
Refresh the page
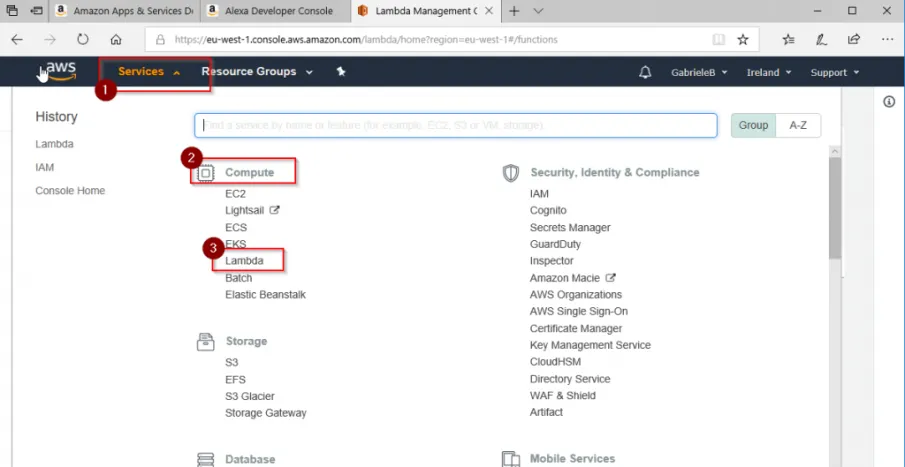[x=83, y=39]
